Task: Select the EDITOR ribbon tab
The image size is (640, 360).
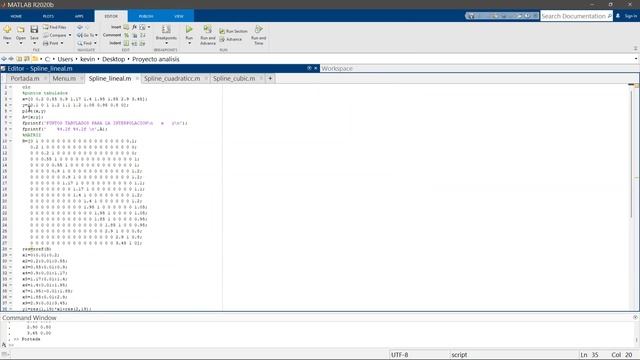Action: click(x=111, y=16)
